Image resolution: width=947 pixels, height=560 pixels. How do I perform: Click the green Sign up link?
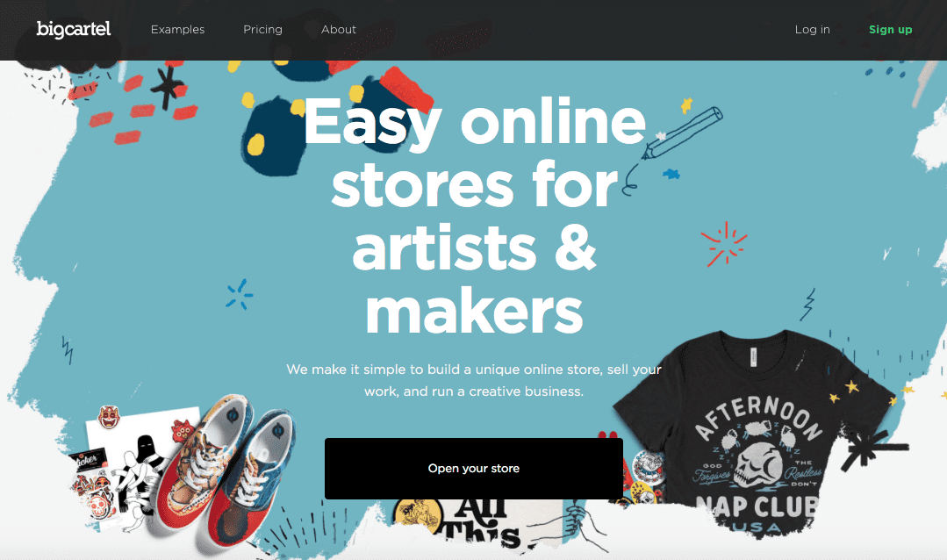(890, 30)
